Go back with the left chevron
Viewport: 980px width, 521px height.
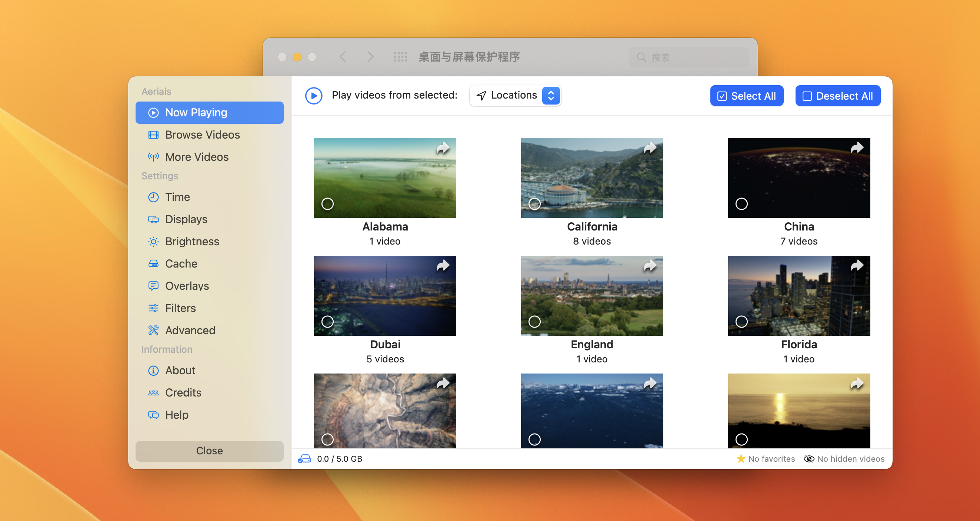(343, 57)
